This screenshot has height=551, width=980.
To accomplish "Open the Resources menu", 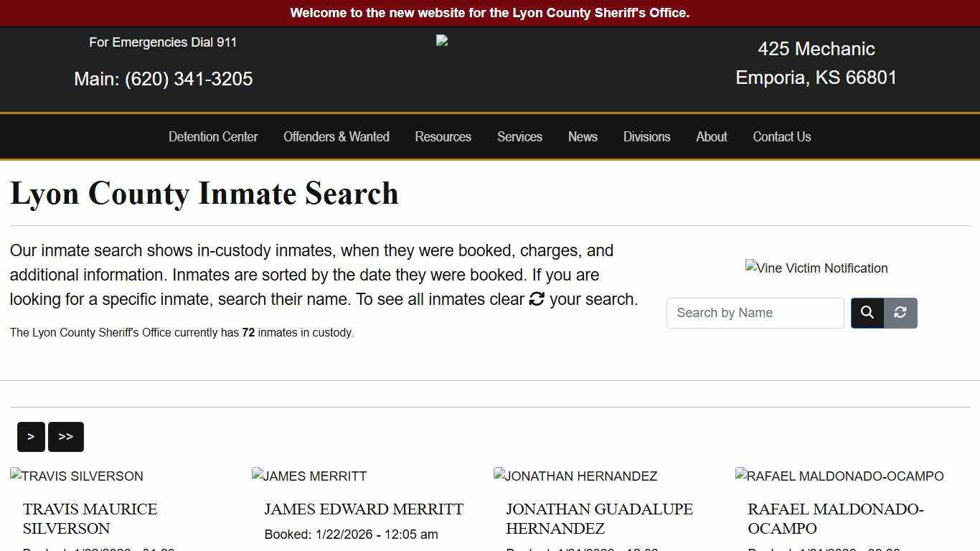I will 443,136.
